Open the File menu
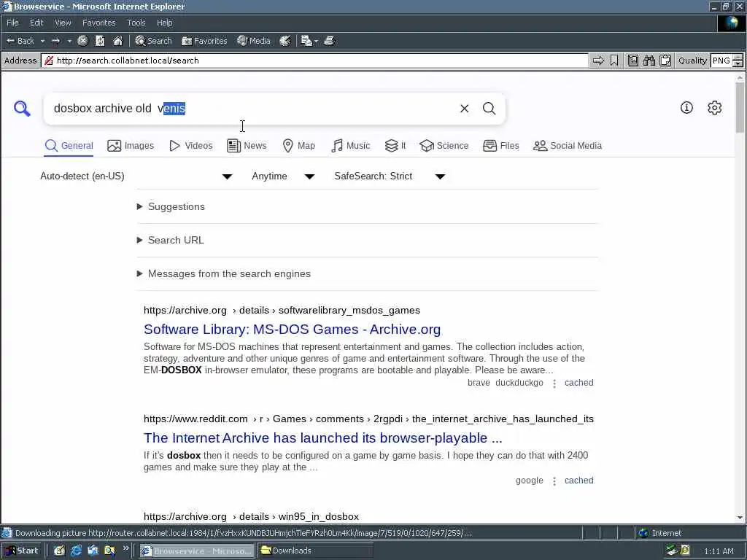The width and height of the screenshot is (747, 560). point(12,23)
